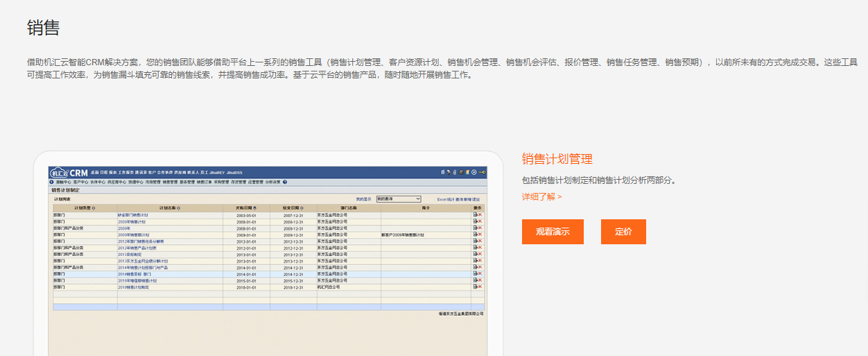Click the edit icon in the 2008年销售计划 row
This screenshot has width=868, height=356.
476,221
